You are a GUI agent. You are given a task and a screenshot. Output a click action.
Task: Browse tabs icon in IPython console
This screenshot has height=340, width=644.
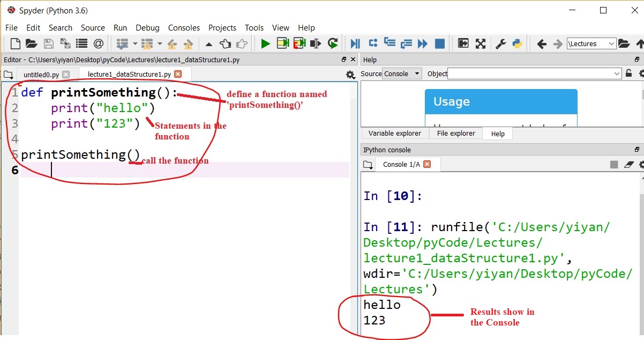(x=367, y=165)
